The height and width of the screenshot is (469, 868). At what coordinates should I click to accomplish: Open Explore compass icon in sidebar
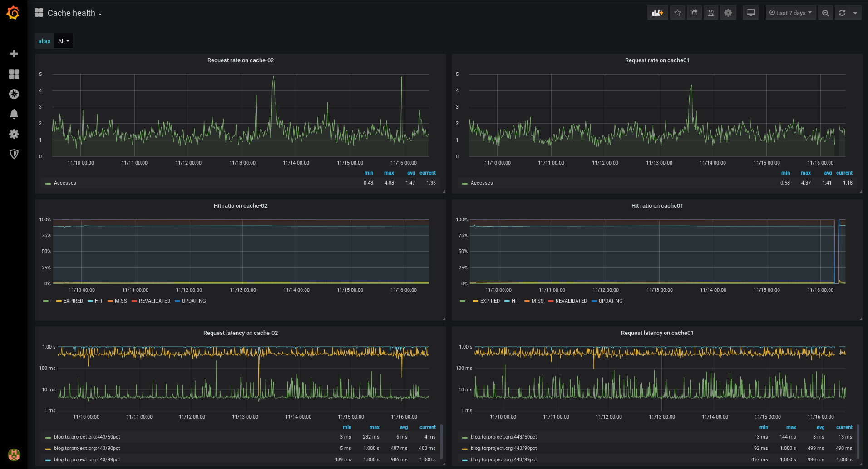(x=14, y=94)
